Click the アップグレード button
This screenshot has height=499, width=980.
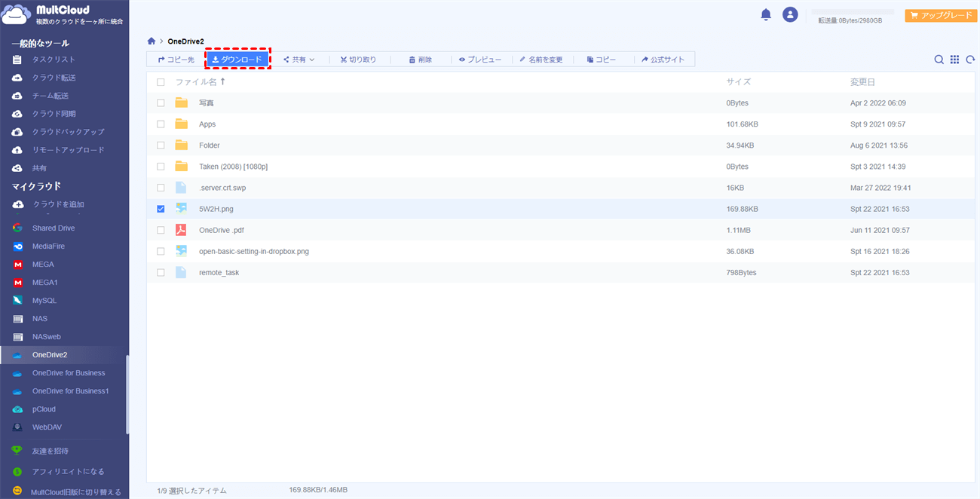[940, 15]
